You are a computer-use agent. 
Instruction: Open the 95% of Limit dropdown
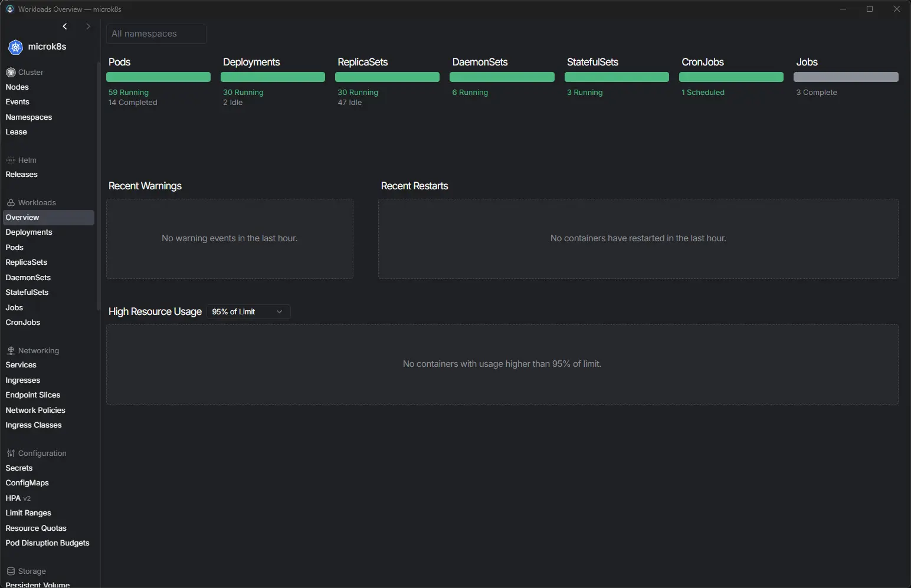click(x=248, y=312)
